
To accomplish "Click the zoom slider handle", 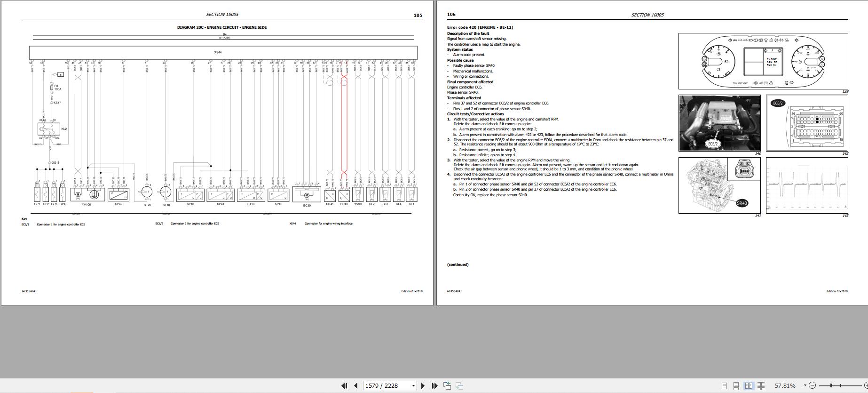I will click(831, 385).
